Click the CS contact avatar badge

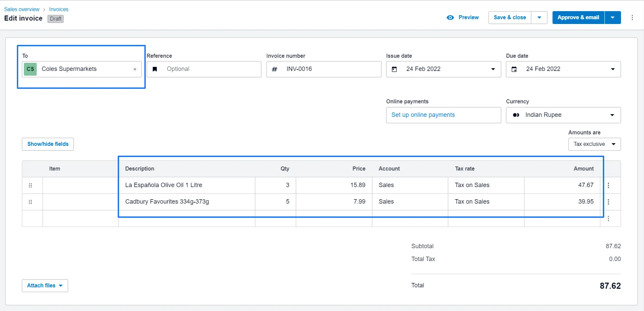coord(30,69)
